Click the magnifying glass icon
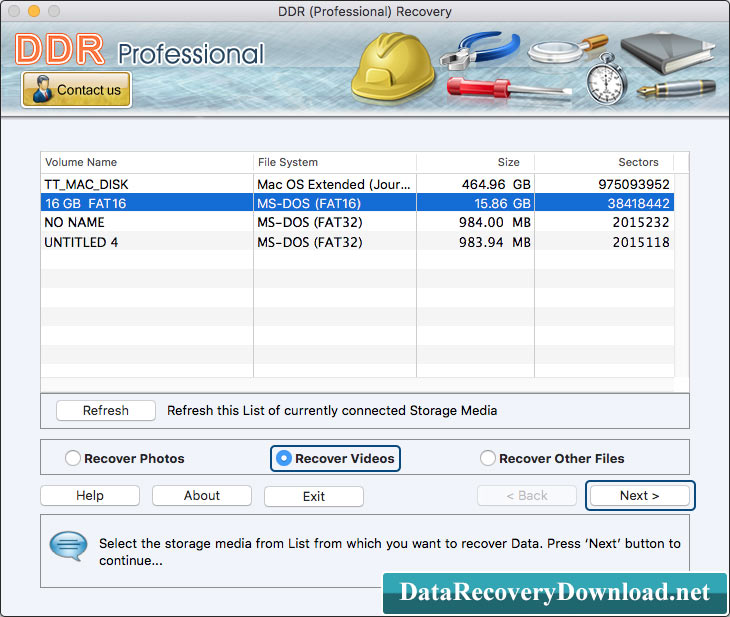Screen dimensions: 730x617 pos(567,50)
